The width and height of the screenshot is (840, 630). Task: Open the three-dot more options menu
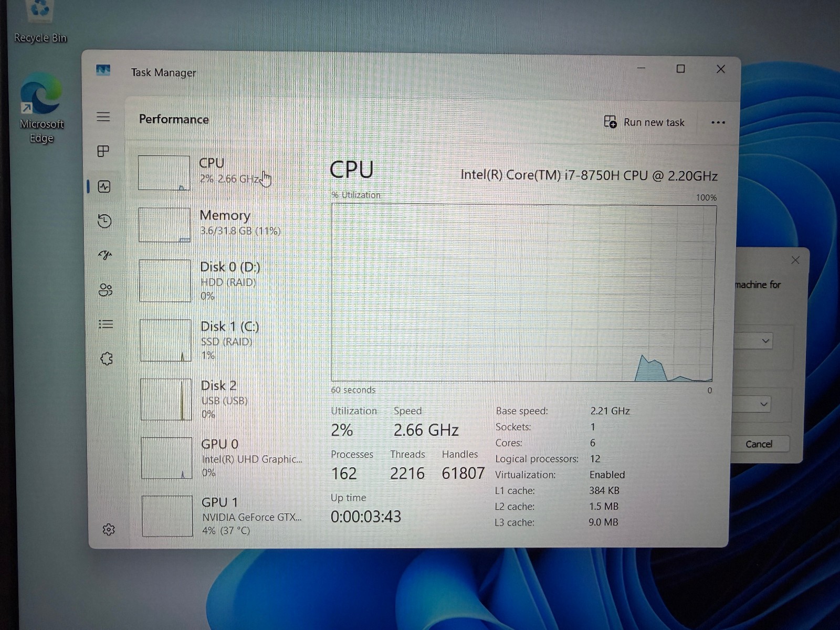tap(718, 123)
